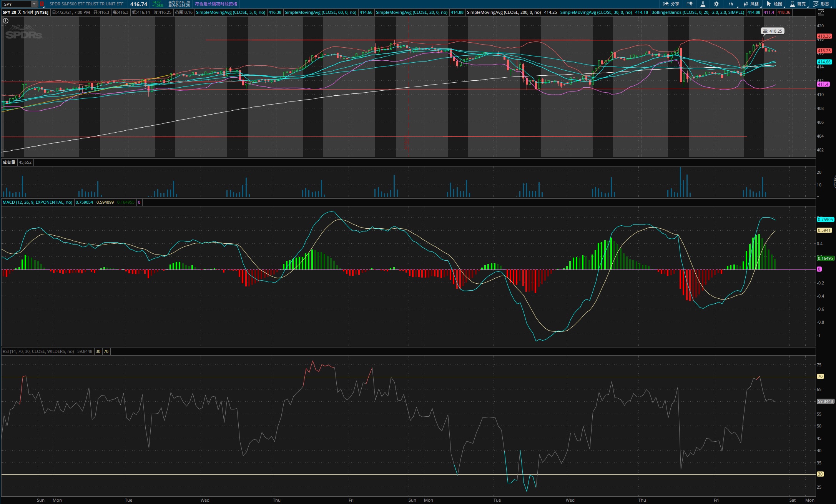Screen dimensions: 836x504
Task: Open chart settings gear icon
Action: coord(716,4)
